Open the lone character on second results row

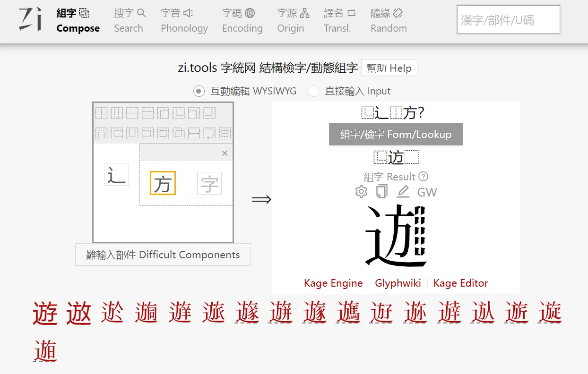click(45, 351)
